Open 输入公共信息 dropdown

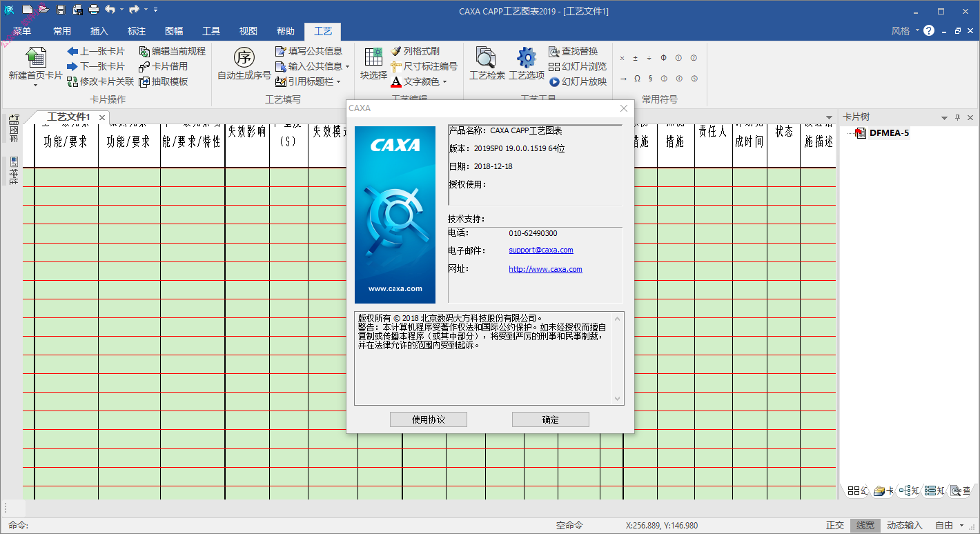[348, 67]
